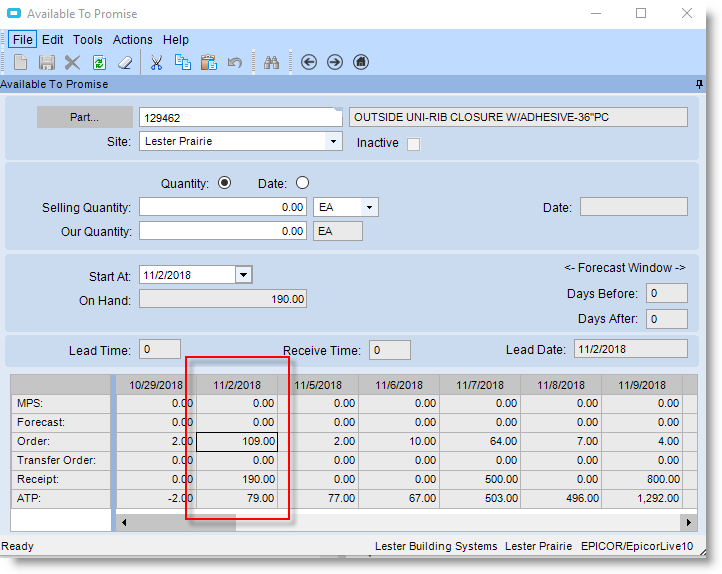The image size is (722, 574).
Task: Open the Tools menu
Action: click(x=88, y=40)
